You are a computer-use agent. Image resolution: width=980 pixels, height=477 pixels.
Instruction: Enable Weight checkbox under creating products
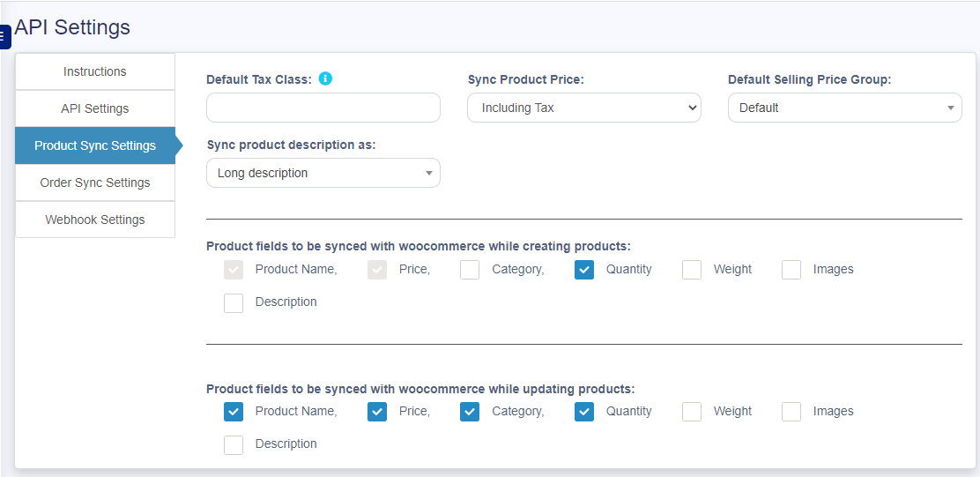691,270
